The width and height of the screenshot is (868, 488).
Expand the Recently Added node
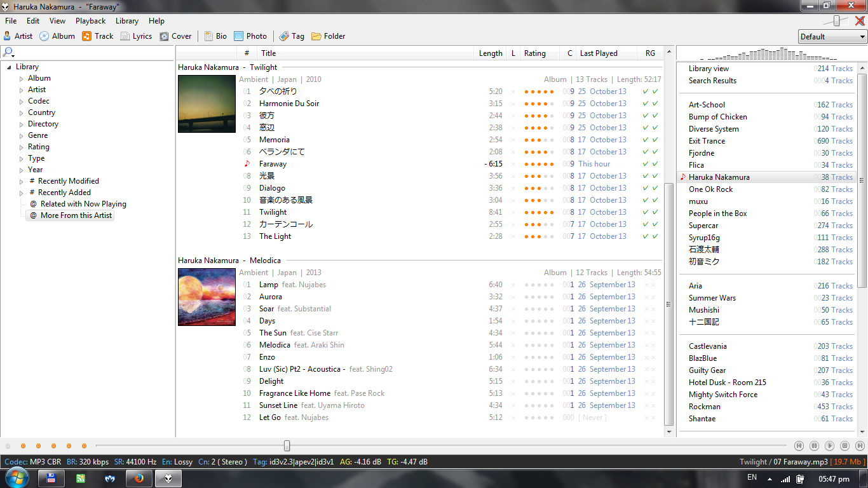click(x=21, y=193)
